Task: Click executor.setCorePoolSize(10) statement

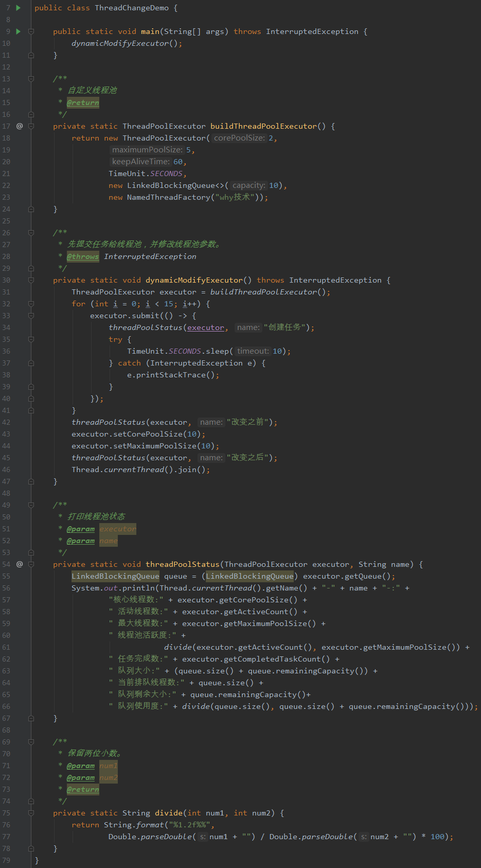Action: pyautogui.click(x=138, y=434)
